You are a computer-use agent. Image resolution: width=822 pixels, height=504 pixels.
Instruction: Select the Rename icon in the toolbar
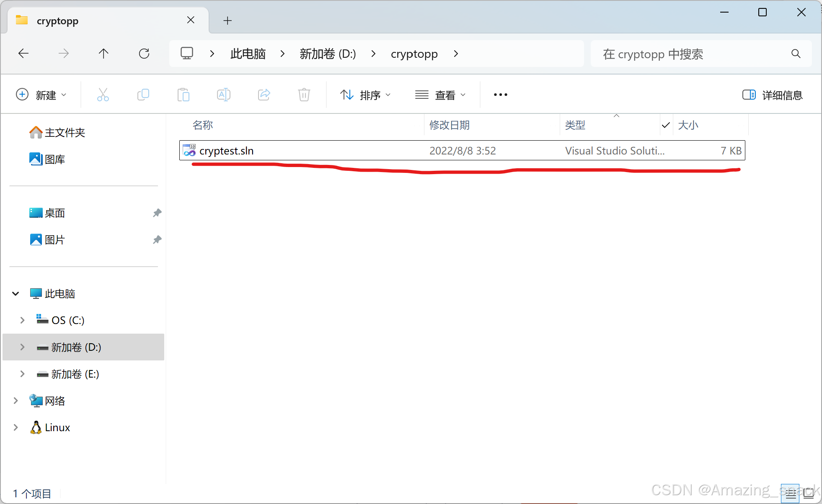(224, 95)
